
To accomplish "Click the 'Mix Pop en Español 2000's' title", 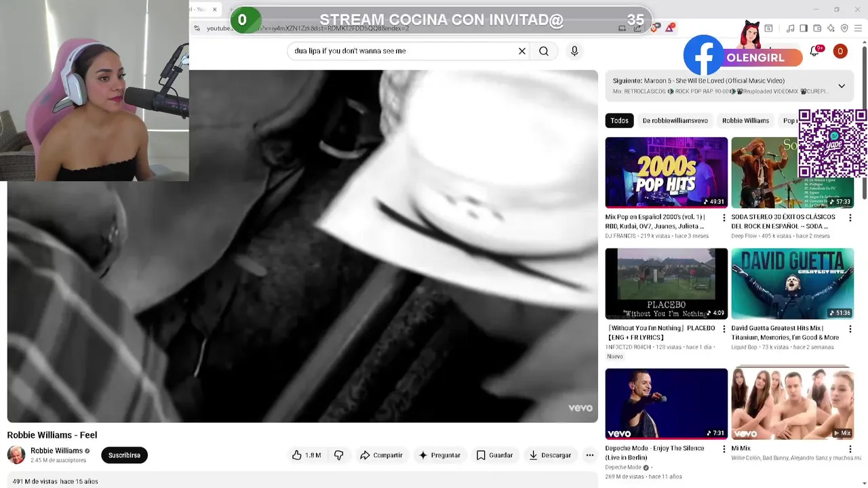I will pos(655,222).
